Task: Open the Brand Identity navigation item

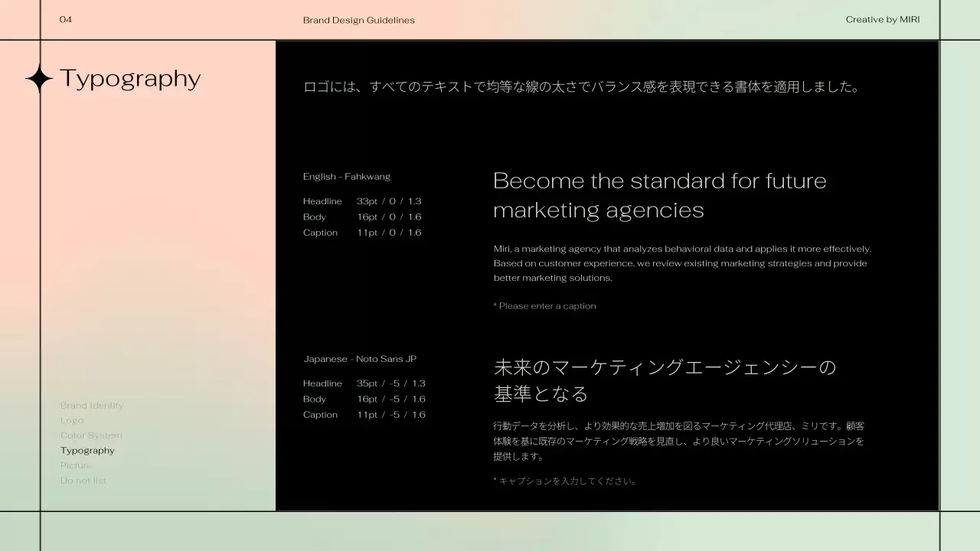Action: pos(92,406)
